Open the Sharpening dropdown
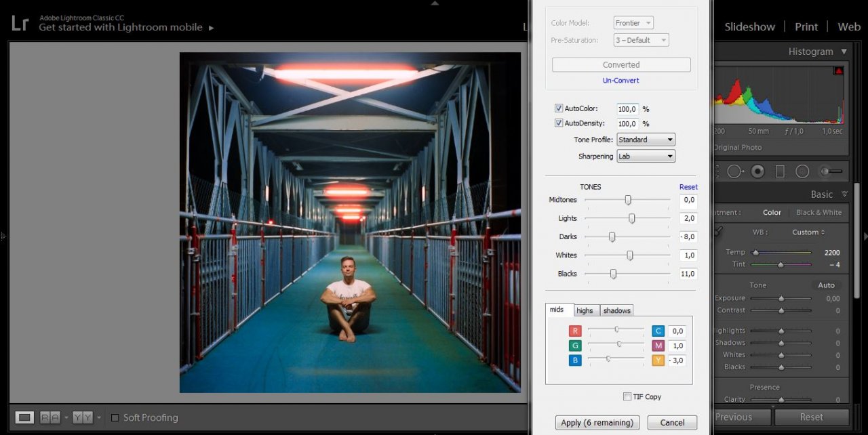Viewport: 868px width, 435px height. [646, 156]
